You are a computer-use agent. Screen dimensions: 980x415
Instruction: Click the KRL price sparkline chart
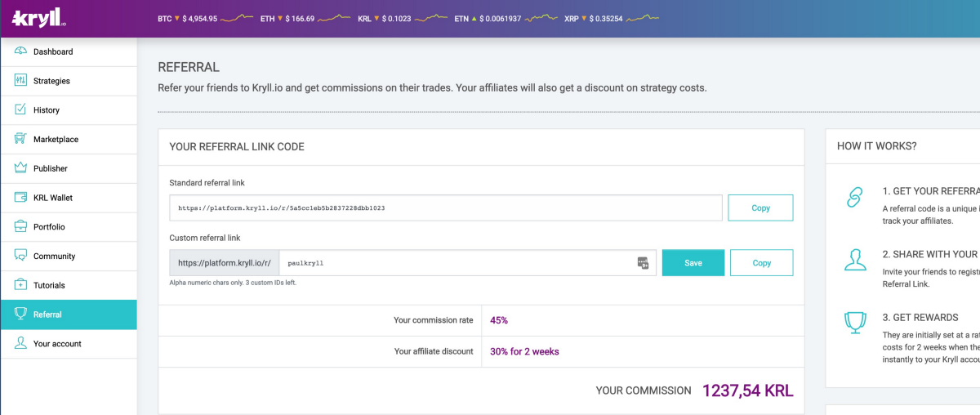[431, 17]
